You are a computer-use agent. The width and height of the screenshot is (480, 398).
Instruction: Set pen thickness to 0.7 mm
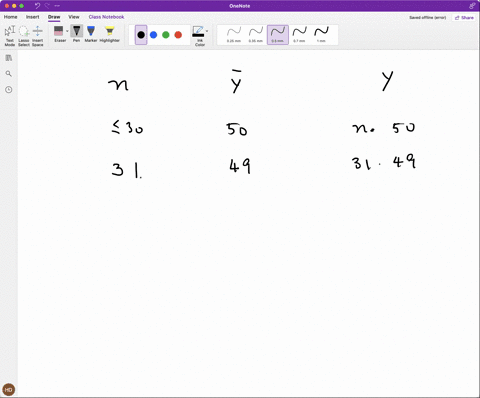point(299,35)
